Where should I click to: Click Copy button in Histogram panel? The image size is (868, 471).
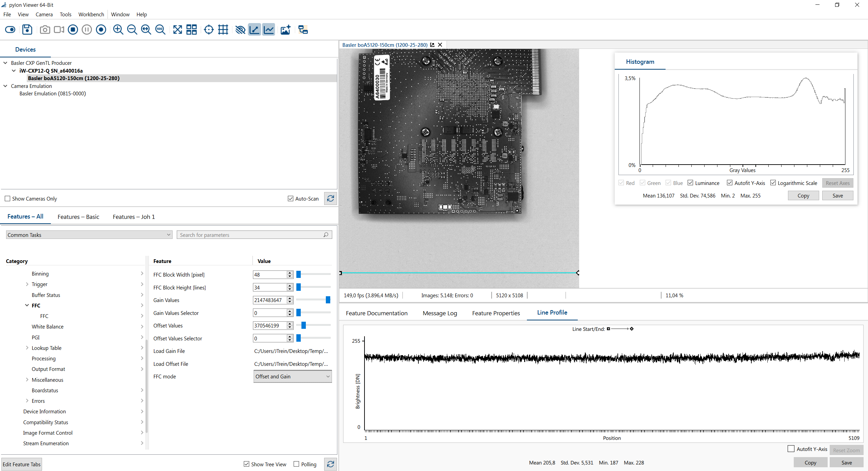tap(803, 195)
